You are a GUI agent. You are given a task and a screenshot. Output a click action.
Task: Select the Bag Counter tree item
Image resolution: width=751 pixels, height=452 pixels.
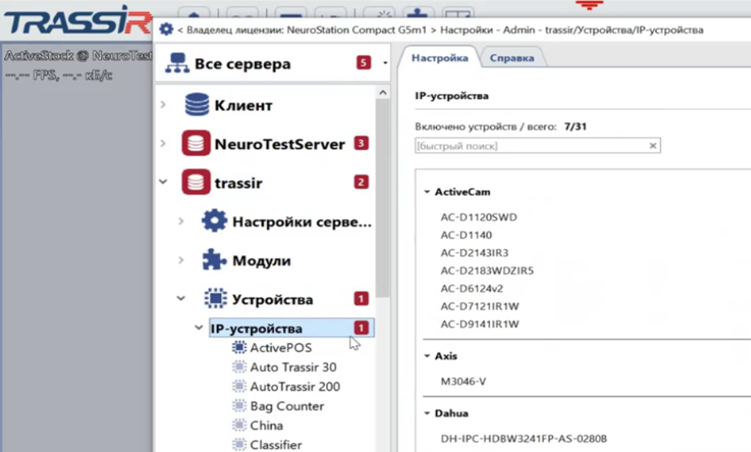[x=287, y=406]
